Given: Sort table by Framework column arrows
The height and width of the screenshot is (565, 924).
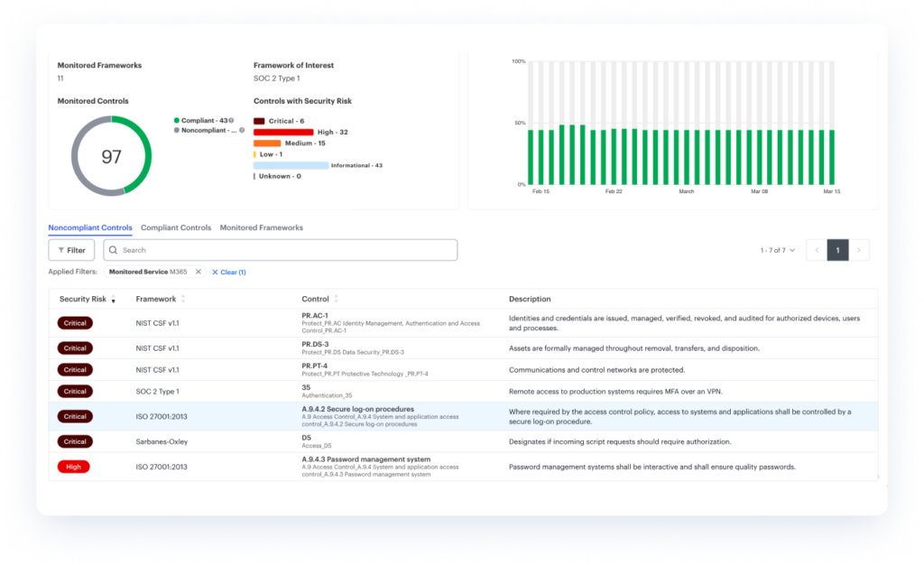Looking at the screenshot, I should (183, 299).
